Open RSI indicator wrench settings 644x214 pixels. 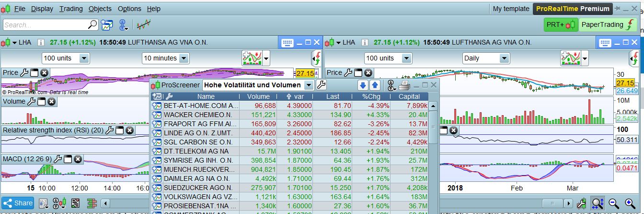click(109, 130)
